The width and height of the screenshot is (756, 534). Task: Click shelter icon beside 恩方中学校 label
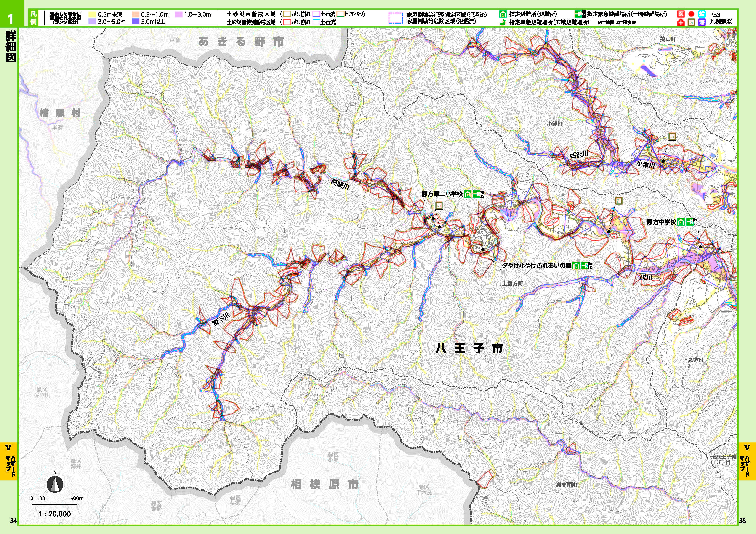681,222
